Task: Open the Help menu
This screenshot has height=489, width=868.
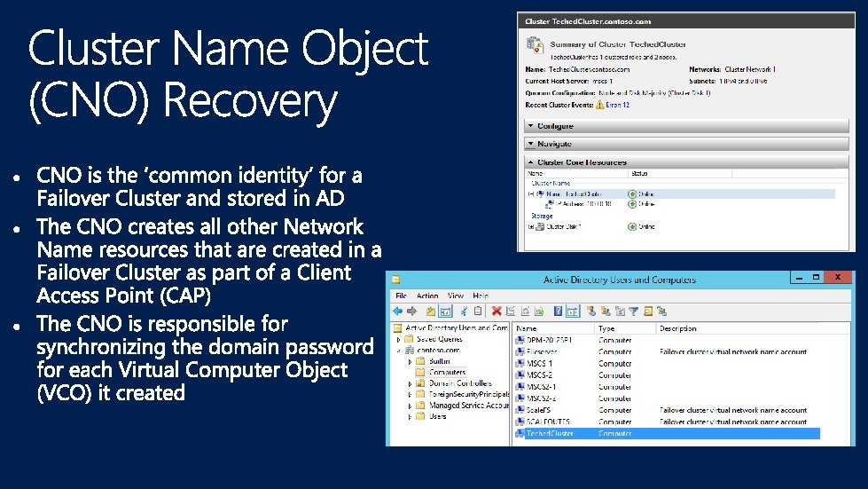Action: coord(481,296)
